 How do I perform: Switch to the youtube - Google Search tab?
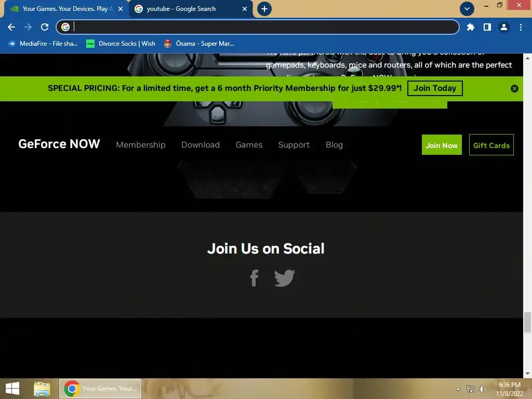[191, 9]
